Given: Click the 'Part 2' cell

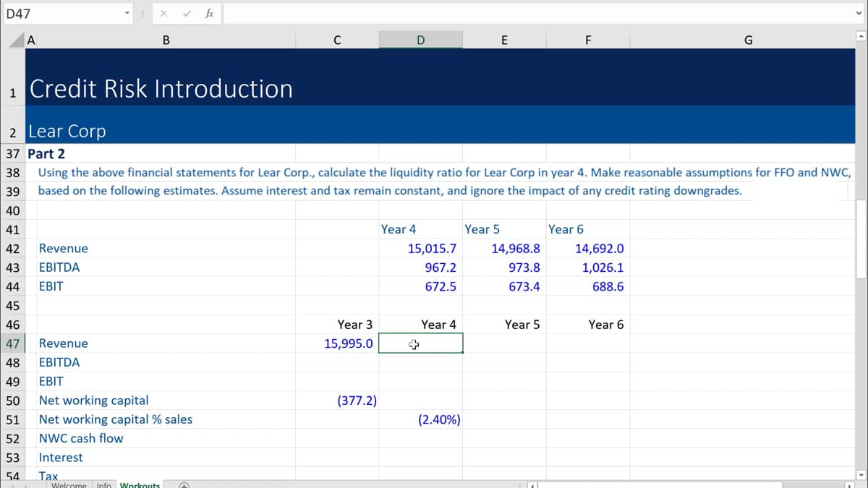Looking at the screenshot, I should click(x=46, y=153).
